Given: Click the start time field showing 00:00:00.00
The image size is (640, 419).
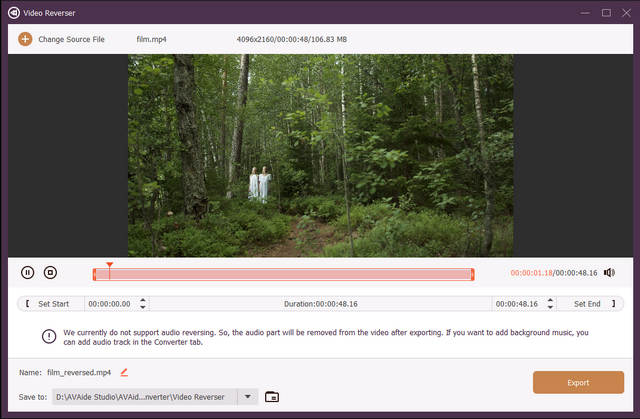Looking at the screenshot, I should tap(109, 304).
